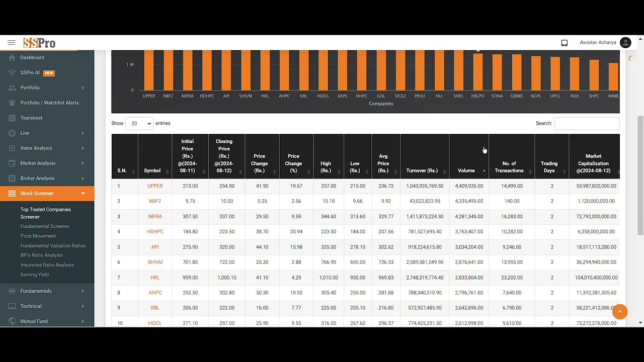The image size is (644, 362).
Task: Click the Dashboard home icon
Action: pos(12,57)
